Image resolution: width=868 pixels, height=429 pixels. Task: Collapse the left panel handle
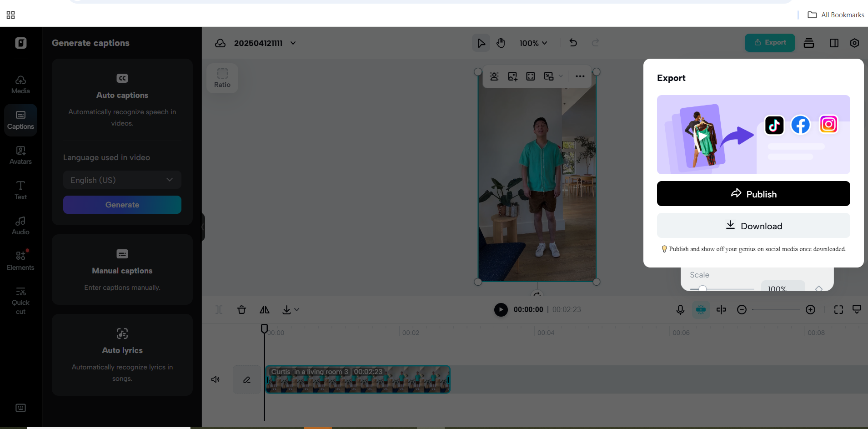pos(203,227)
